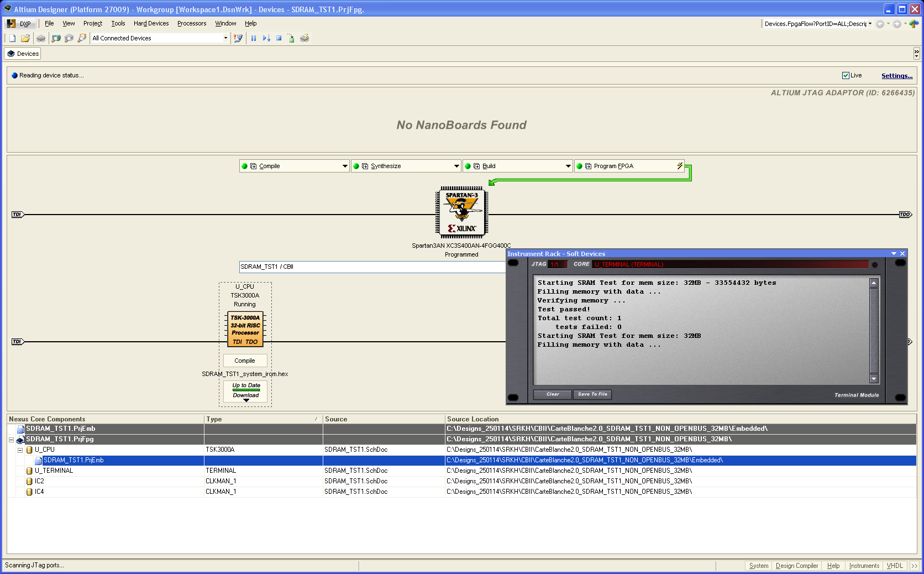
Task: Click the chip icon beside the open-folder icon
Action: pyautogui.click(x=41, y=38)
